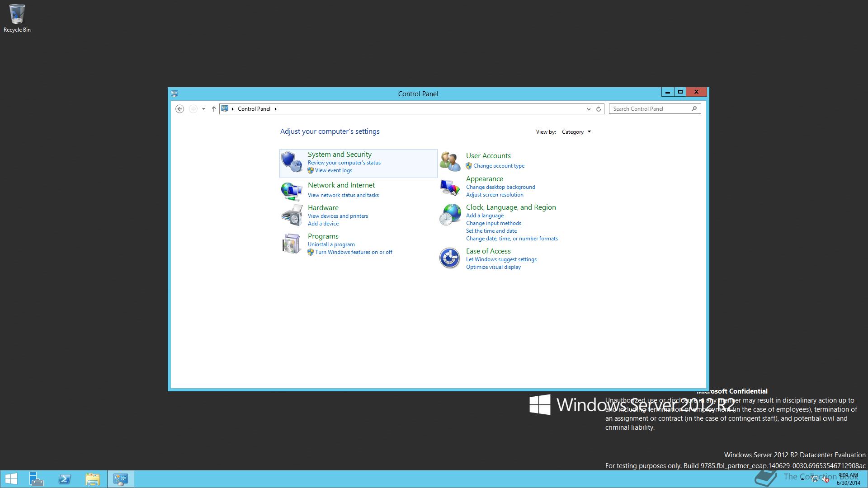Viewport: 868px width, 488px height.
Task: Click Add a language link
Action: tap(485, 216)
